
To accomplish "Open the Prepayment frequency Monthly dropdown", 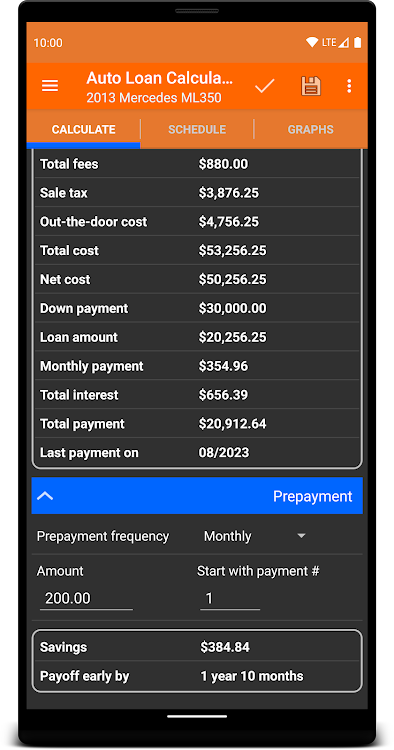I will coord(254,536).
